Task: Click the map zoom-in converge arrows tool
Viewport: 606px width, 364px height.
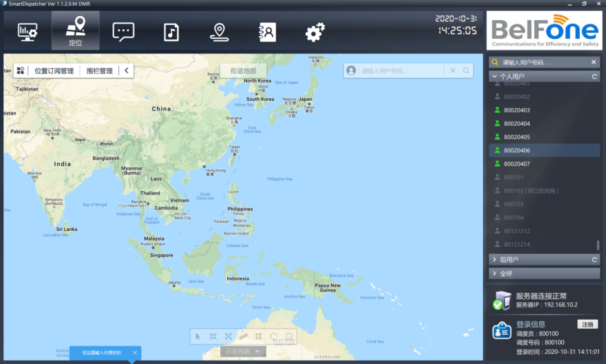Action: point(213,336)
